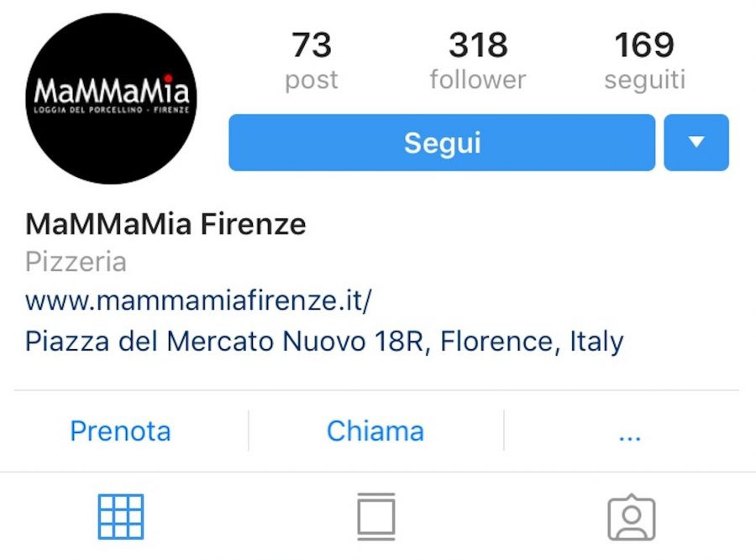This screenshot has height=559, width=756.
Task: Follow the account with the Segui button
Action: click(x=442, y=142)
